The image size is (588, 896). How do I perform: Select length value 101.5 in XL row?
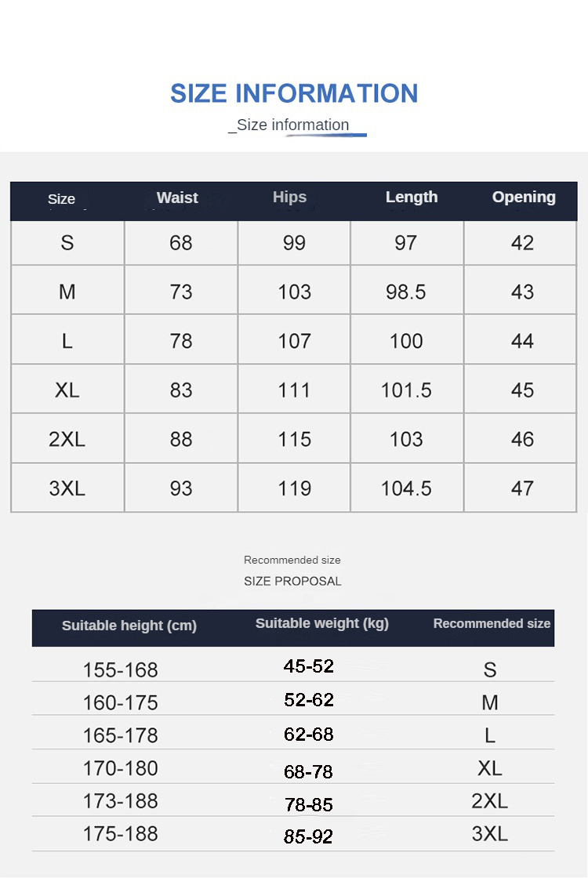(x=406, y=390)
